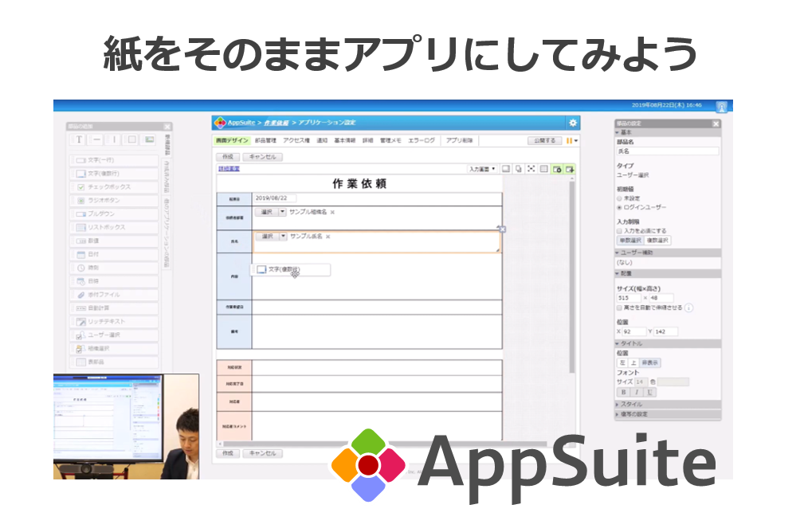Viewport: 804px width, 532px height.
Task: Pick the 組織選択 organization selection part
Action: point(114,349)
